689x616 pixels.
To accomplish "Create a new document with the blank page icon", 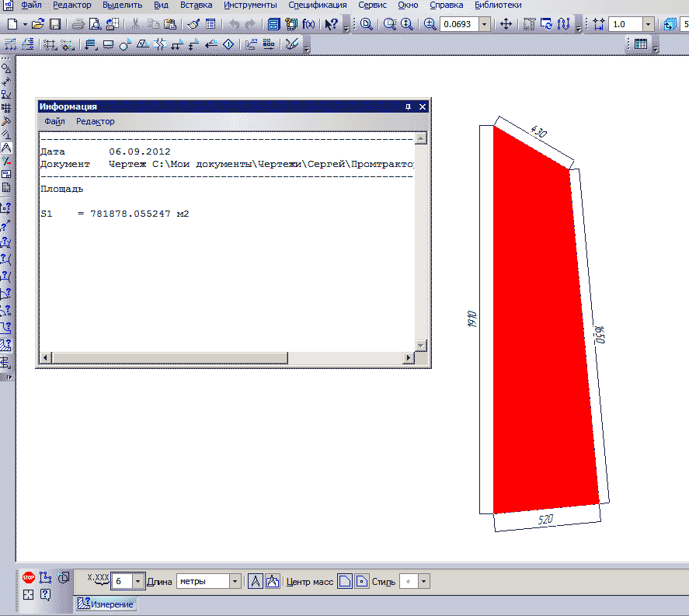I will point(12,24).
